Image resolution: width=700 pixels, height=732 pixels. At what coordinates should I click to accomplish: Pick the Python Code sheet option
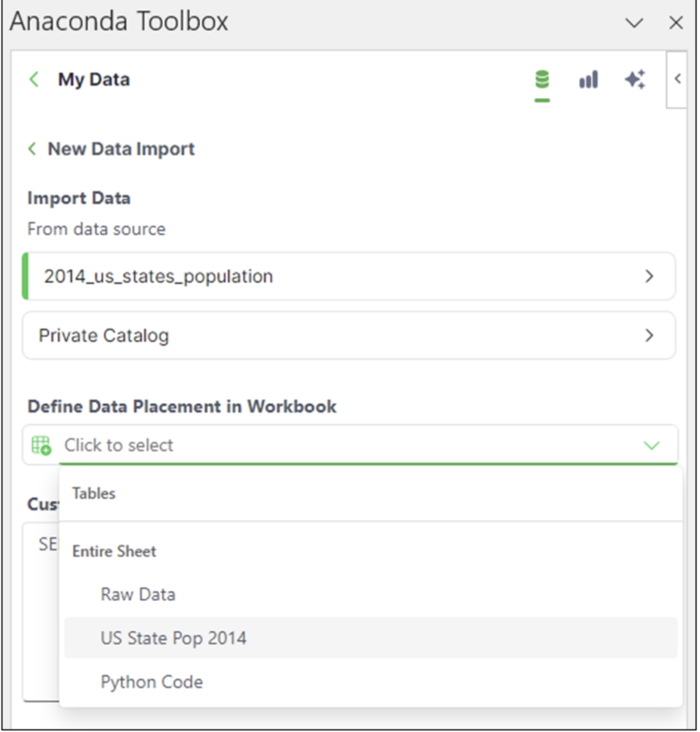pos(152,682)
